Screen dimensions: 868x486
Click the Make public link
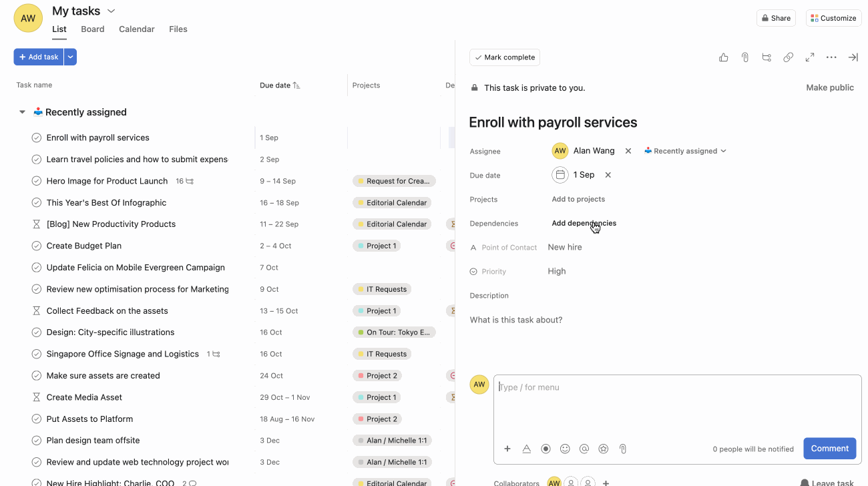[x=829, y=87]
